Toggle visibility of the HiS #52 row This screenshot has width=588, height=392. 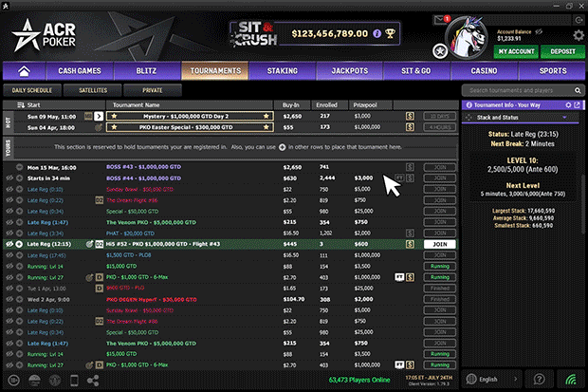point(9,244)
